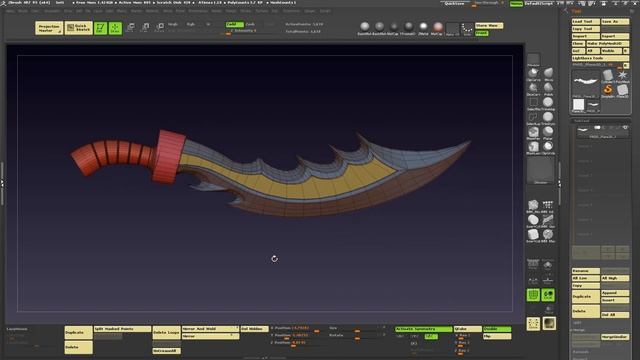Collapse the right tray divider handle
Screen dimensions: 640x360
[x=560, y=184]
